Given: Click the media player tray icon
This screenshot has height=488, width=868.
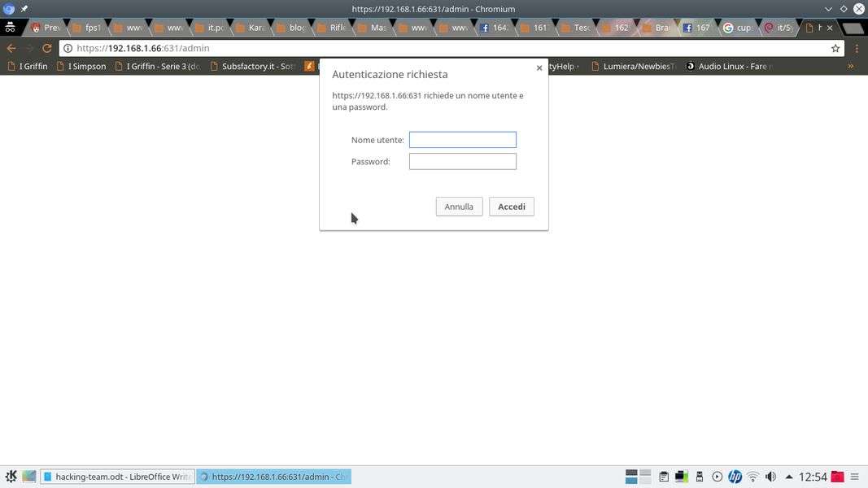Looking at the screenshot, I should [x=717, y=477].
